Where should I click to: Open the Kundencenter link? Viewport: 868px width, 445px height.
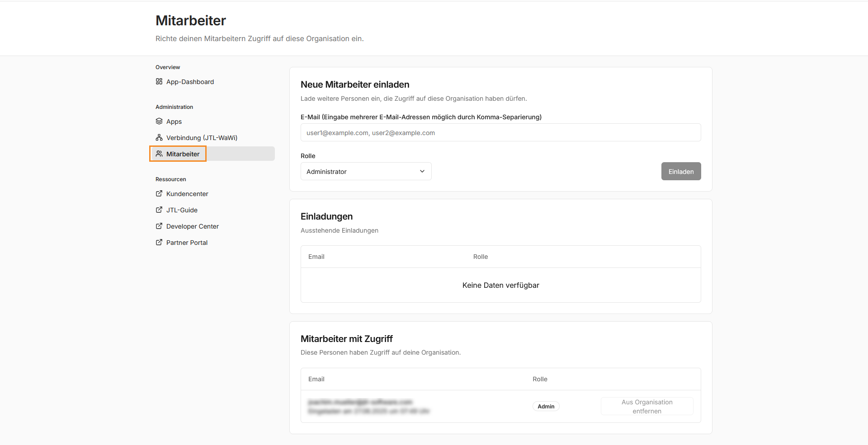point(187,194)
